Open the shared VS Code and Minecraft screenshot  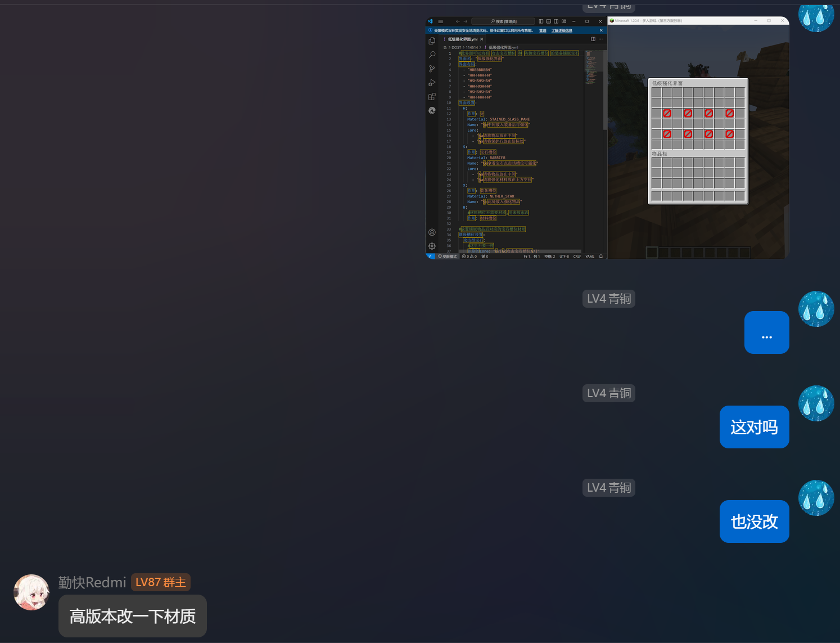pos(607,138)
